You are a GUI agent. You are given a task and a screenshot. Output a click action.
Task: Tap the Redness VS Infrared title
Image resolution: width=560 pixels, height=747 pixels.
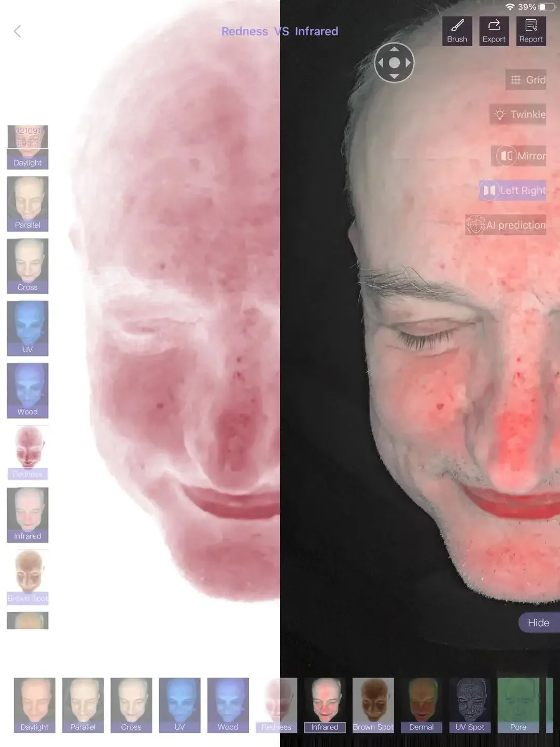279,32
